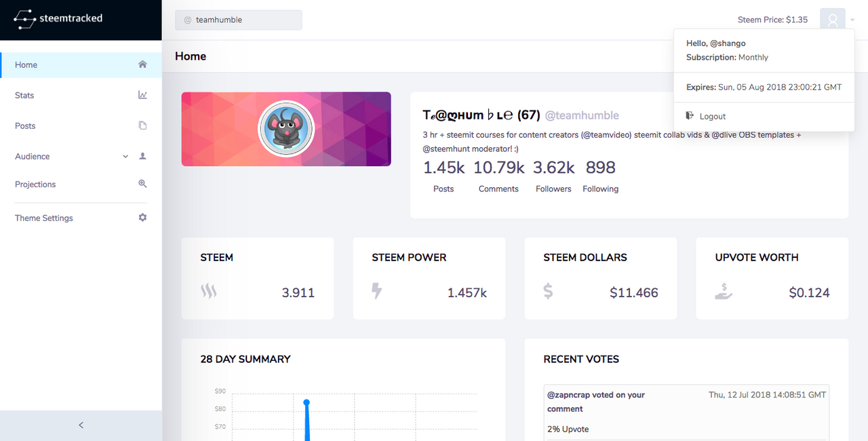Click the Subscription: Monthly line
Image resolution: width=868 pixels, height=441 pixels.
727,58
